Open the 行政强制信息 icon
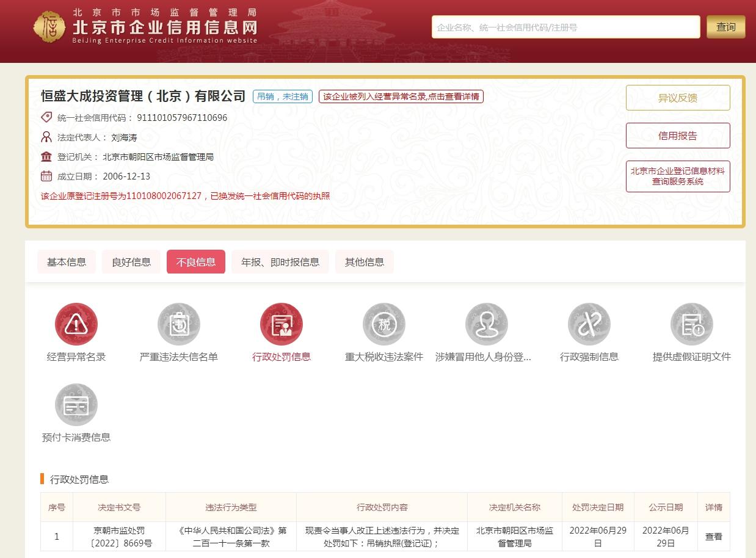Viewport: 756px width, 558px height. coord(589,324)
